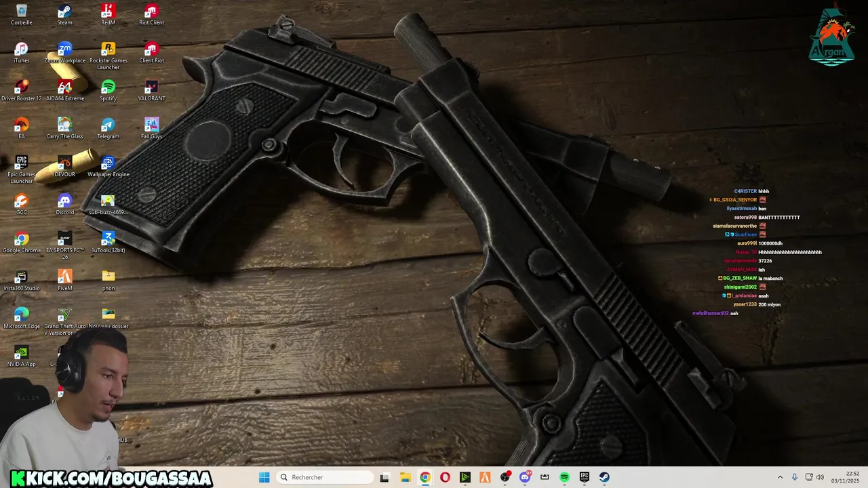
Task: Open File Explorer from the taskbar
Action: pyautogui.click(x=405, y=477)
